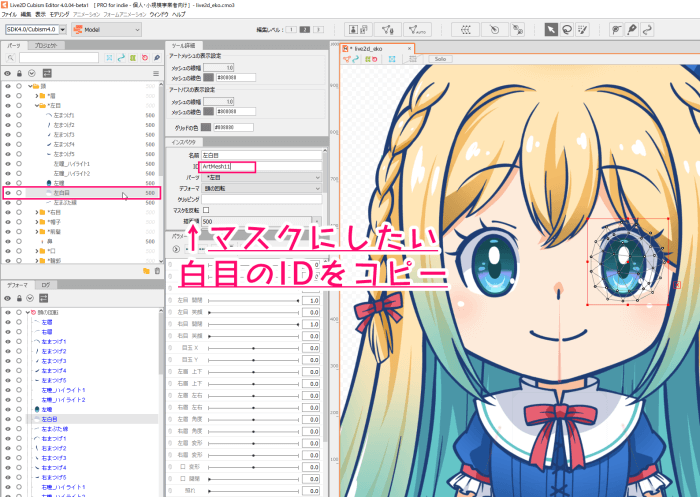
Task: Click the art mesh line color swatch
Action: pos(208,77)
